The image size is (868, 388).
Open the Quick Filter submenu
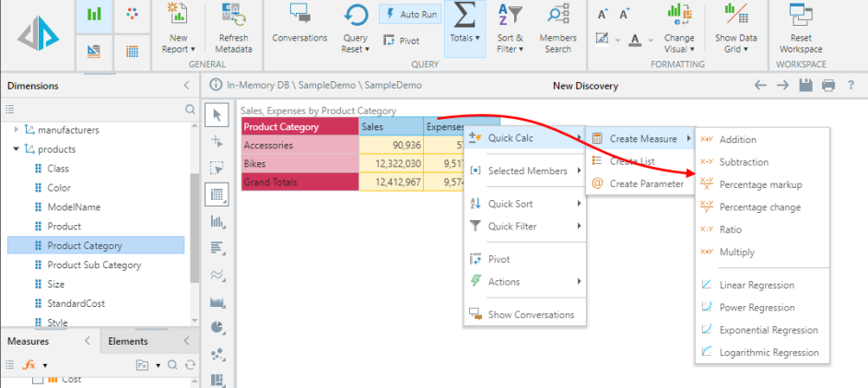(525, 226)
